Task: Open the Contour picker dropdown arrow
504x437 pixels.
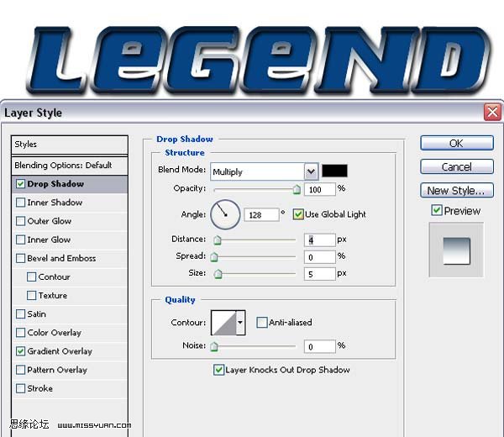Action: [240, 323]
